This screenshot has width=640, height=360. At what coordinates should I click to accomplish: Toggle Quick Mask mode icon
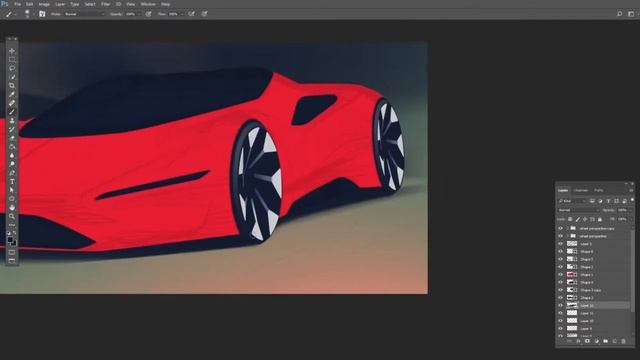[12, 252]
